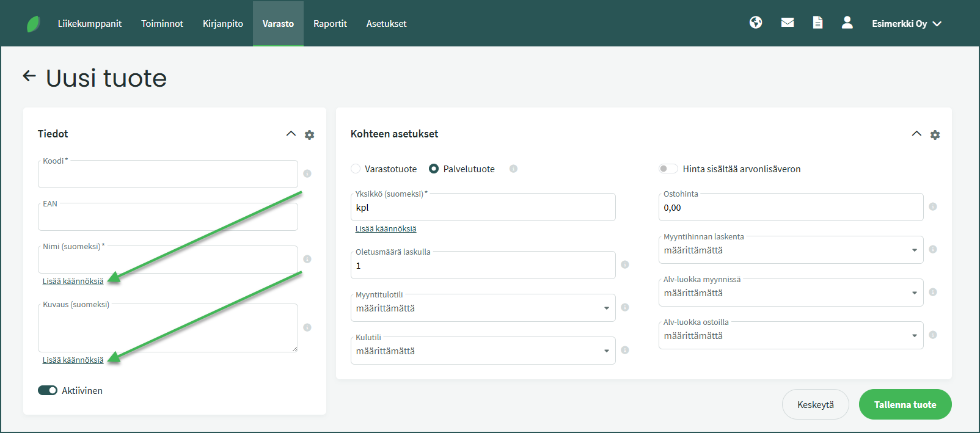Open the envelope messages icon
Viewport: 980px width, 433px height.
pos(788,23)
